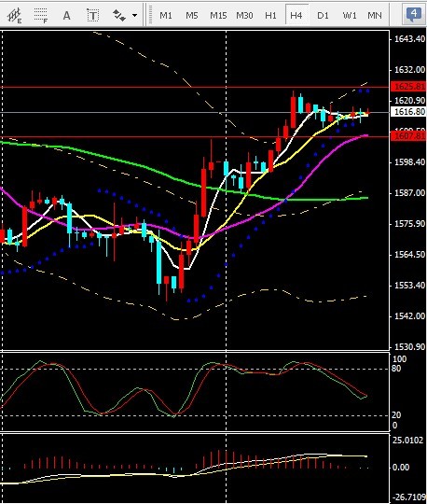The width and height of the screenshot is (427, 504).
Task: Toggle the active H4 timeframe button
Action: click(296, 15)
